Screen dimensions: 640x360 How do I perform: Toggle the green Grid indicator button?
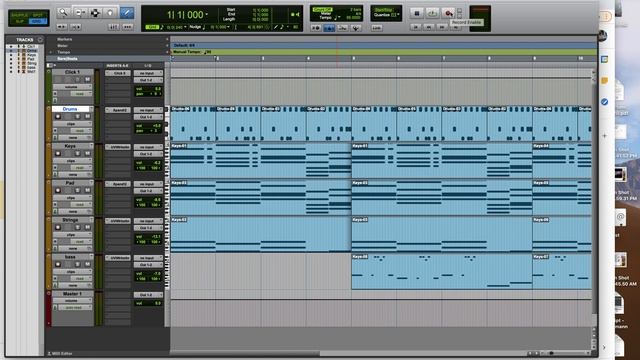tap(152, 27)
